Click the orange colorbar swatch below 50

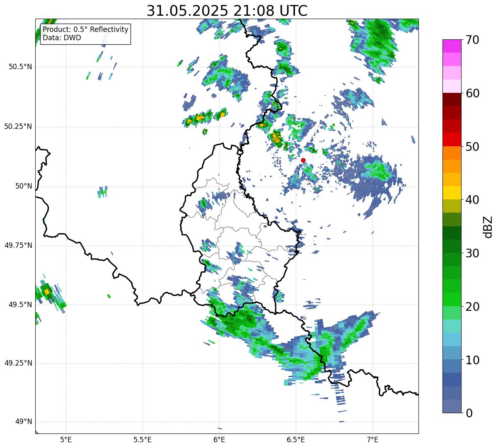(x=452, y=153)
